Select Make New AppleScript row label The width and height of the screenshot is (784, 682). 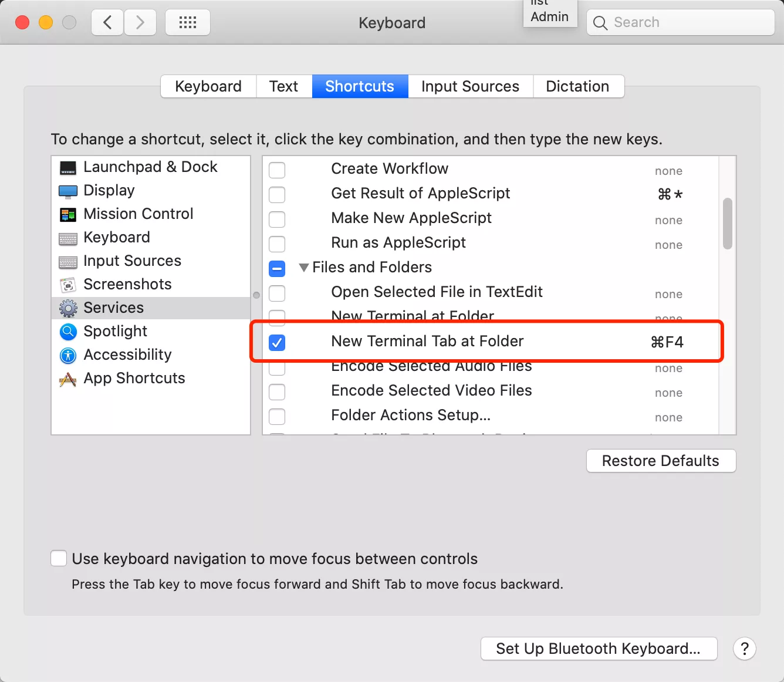click(411, 218)
